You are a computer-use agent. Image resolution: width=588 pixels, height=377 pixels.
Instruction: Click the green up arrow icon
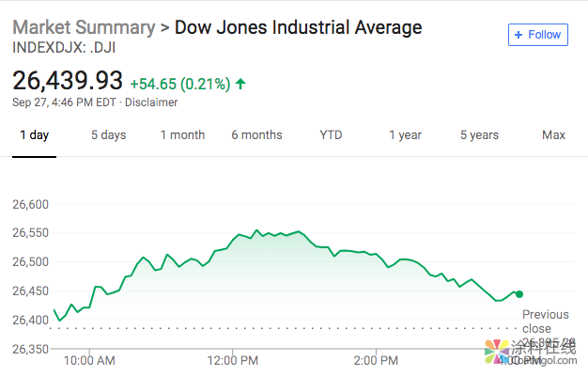coord(240,84)
